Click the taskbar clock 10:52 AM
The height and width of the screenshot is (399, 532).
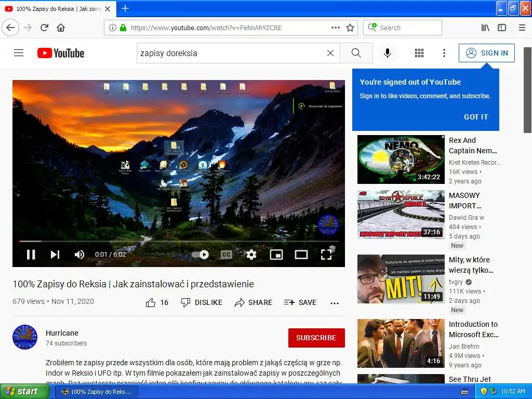[x=513, y=391]
